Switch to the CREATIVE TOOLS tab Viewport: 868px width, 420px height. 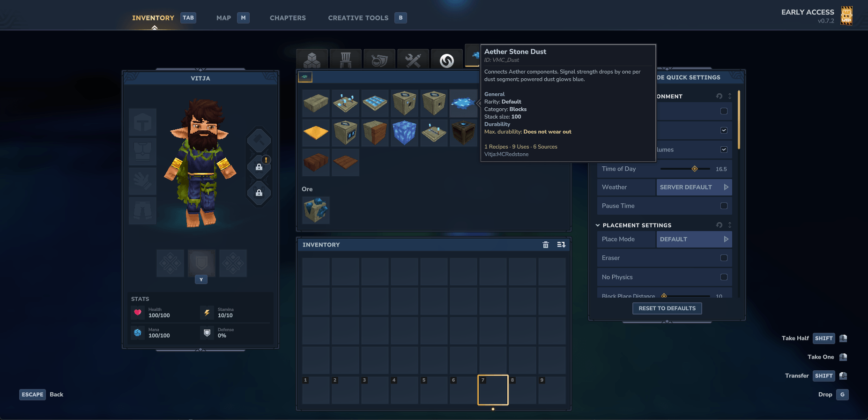click(x=358, y=18)
